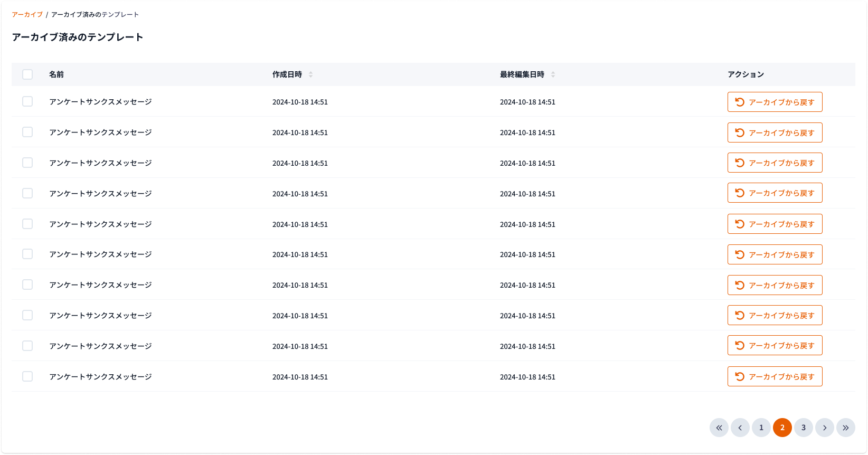Check the fifth row's checkbox
This screenshot has width=868, height=455.
pos(27,224)
